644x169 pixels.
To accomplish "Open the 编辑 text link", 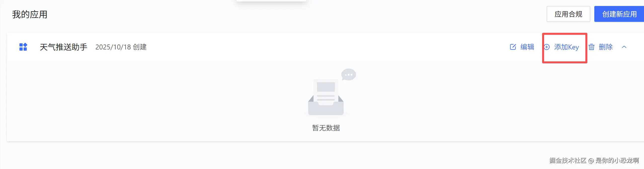I will tap(527, 47).
